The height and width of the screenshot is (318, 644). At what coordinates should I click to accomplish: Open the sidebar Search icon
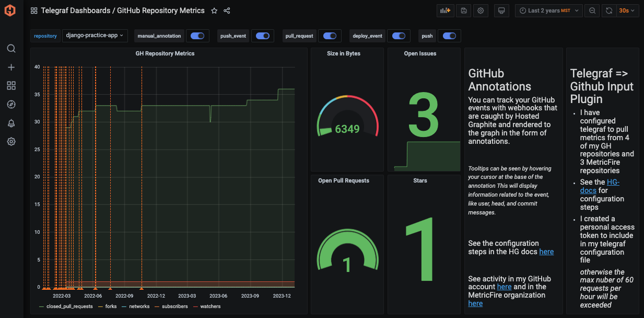pos(11,49)
